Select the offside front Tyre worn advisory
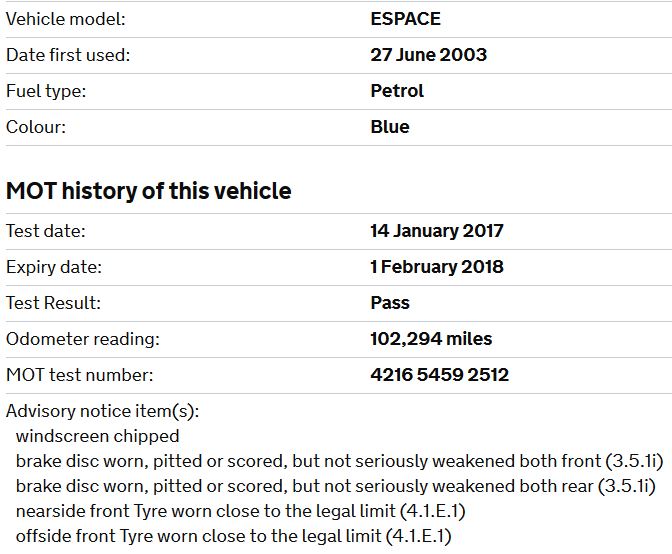This screenshot has height=554, width=672. tap(233, 536)
